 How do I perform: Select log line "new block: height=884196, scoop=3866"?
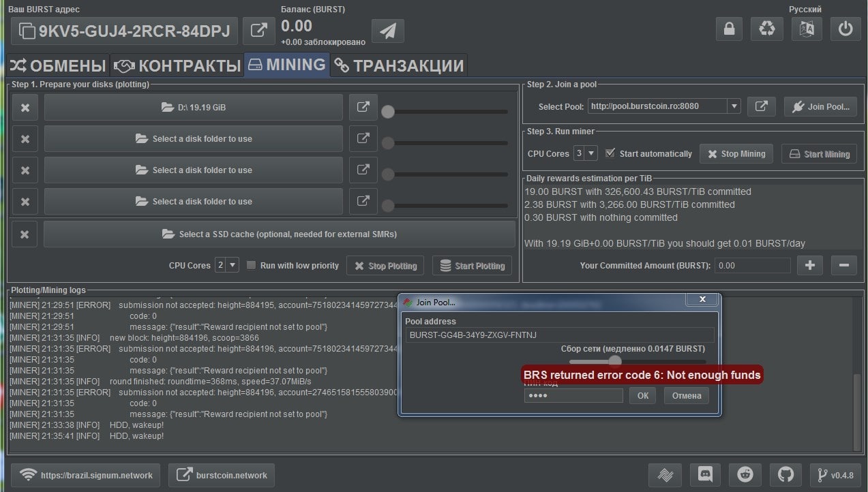(x=184, y=338)
